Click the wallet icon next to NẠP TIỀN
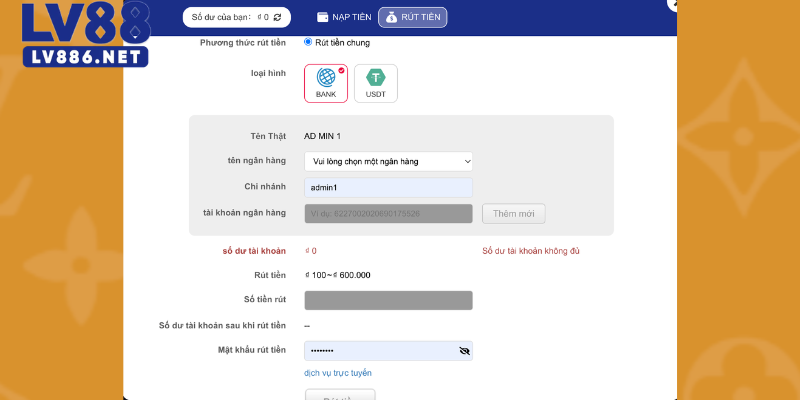Image resolution: width=800 pixels, height=400 pixels. pos(323,17)
